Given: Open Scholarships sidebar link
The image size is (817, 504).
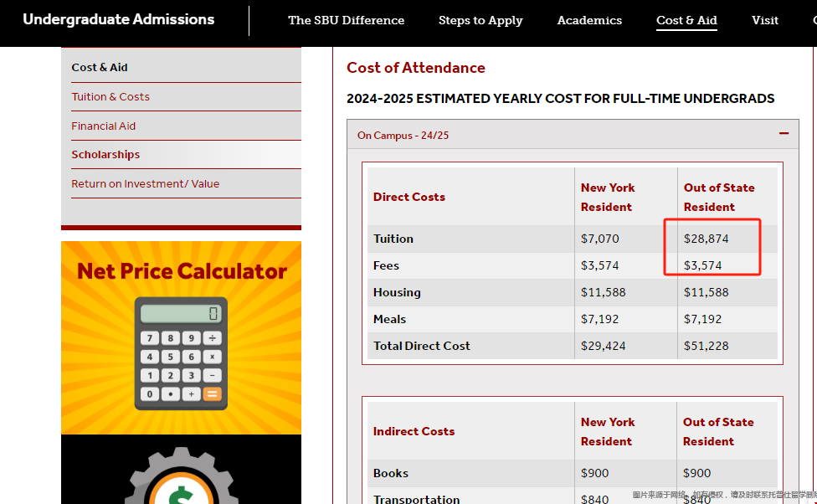Looking at the screenshot, I should click(105, 154).
